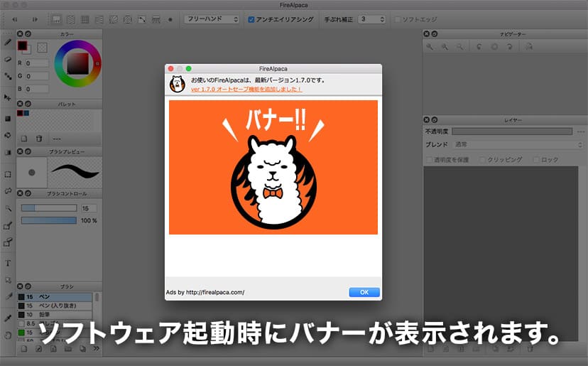Viewport: 588px width, 366px height.
Task: Click the brush opacity 100% slider
Action: click(x=49, y=220)
